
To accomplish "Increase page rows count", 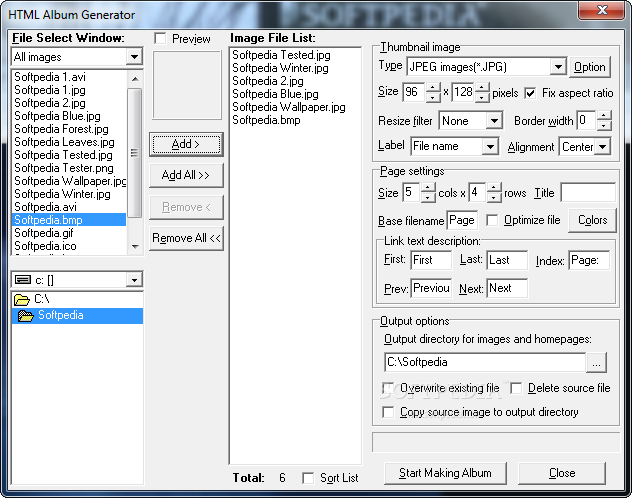I will pos(494,188).
